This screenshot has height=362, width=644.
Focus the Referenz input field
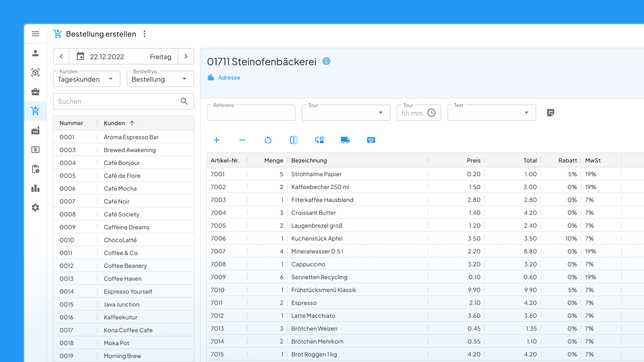pos(251,113)
